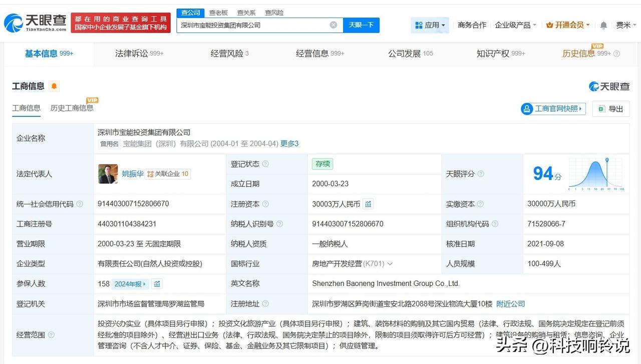Click the 关联企业 10 badge

point(168,174)
